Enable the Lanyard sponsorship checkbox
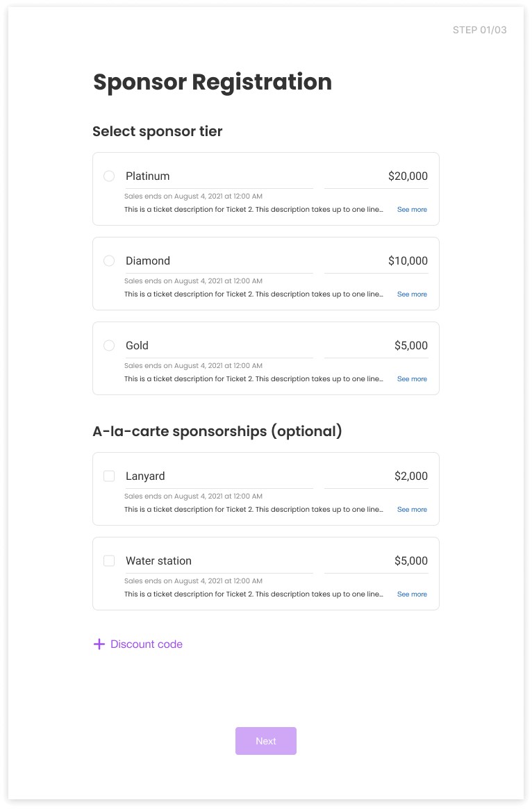Image resolution: width=532 pixels, height=809 pixels. click(x=109, y=476)
